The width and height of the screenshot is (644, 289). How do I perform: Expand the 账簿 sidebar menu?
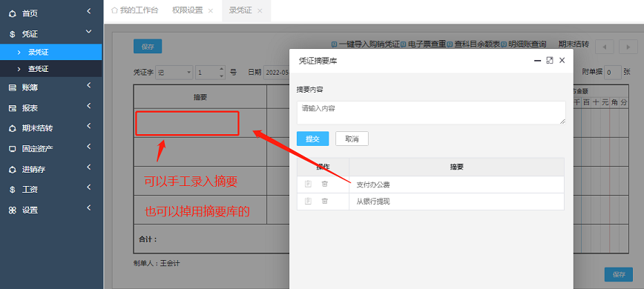(x=89, y=85)
